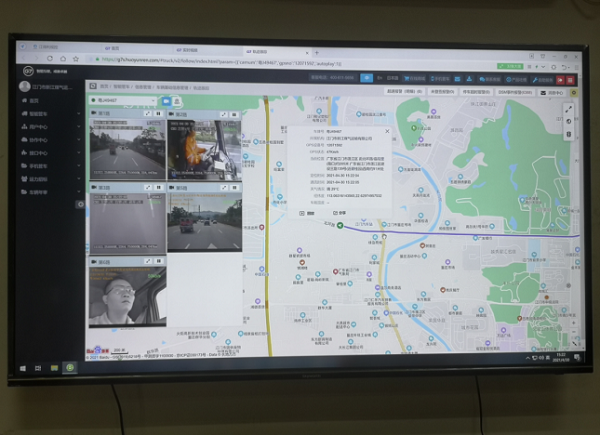The image size is (600, 435).
Task: Click the blue eye button in the top bar
Action: click(367, 78)
